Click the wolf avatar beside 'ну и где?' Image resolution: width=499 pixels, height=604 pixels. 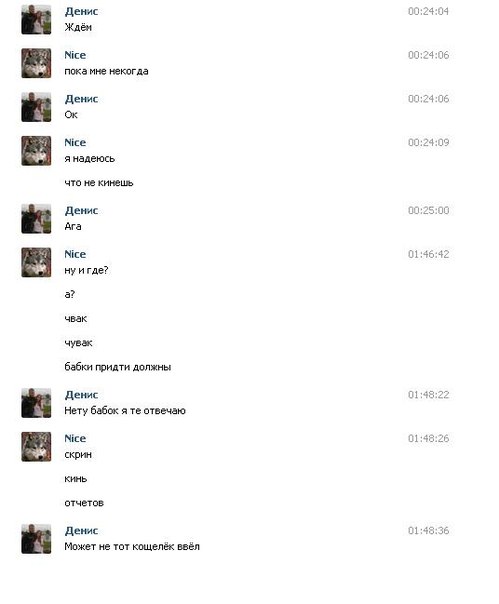pyautogui.click(x=36, y=262)
